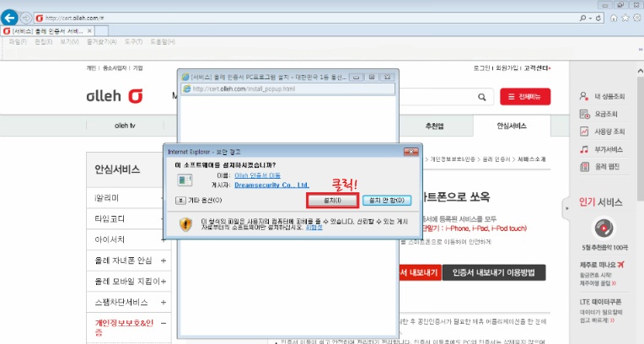This screenshot has width=644, height=344.
Task: Open LTE 데이터쿠폰 promo link
Action: pyautogui.click(x=600, y=302)
